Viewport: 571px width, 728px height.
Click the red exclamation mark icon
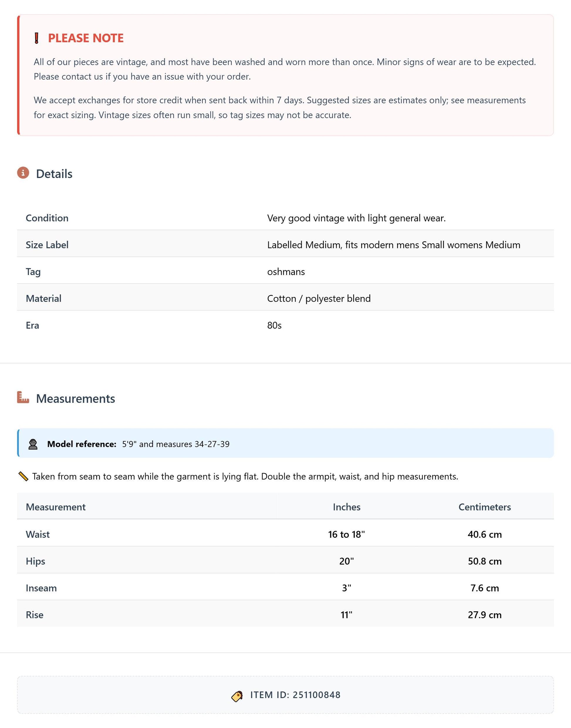click(x=37, y=38)
